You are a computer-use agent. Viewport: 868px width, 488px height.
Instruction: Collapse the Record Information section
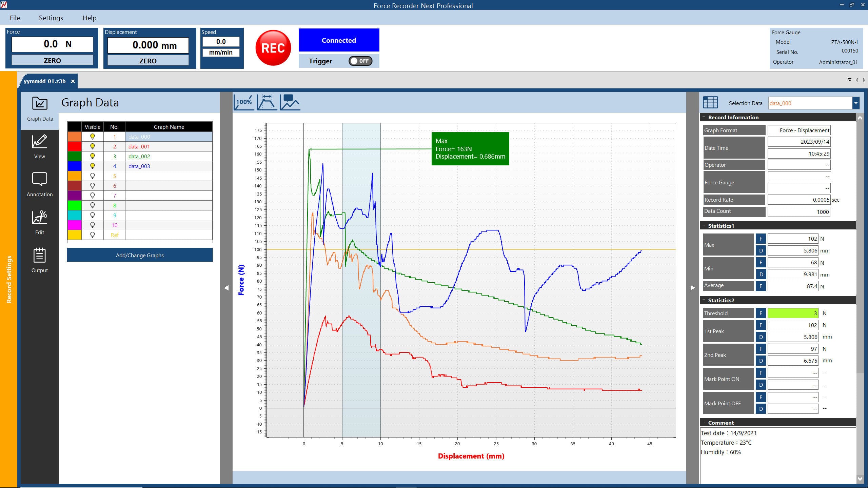point(704,117)
